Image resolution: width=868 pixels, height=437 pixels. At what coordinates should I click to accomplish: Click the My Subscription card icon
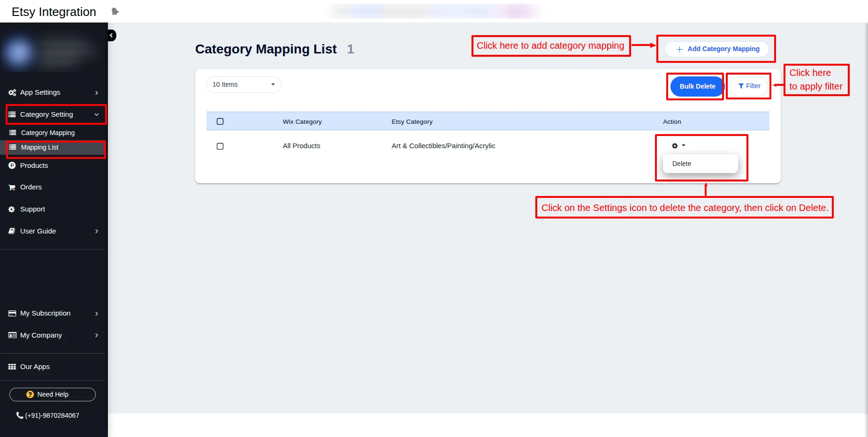pos(12,313)
